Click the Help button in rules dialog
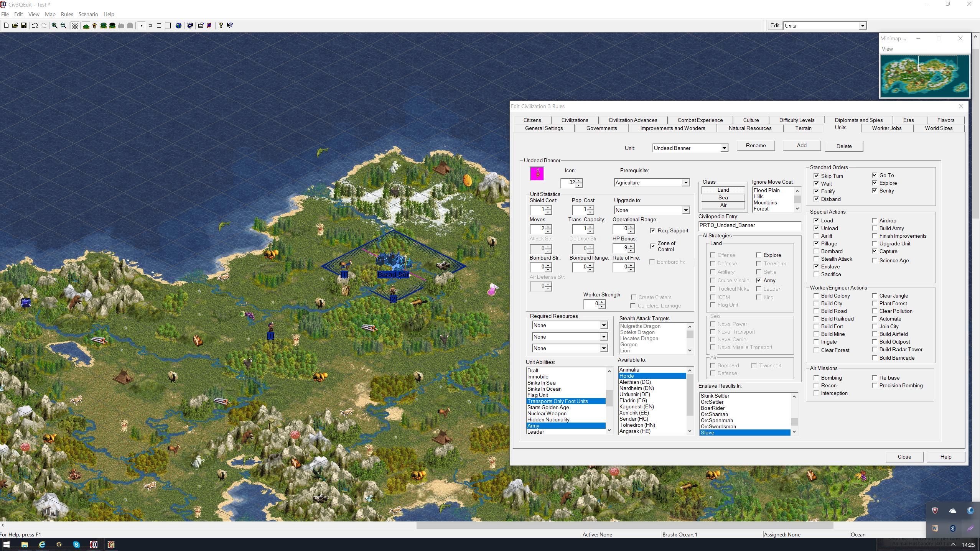 pyautogui.click(x=945, y=457)
